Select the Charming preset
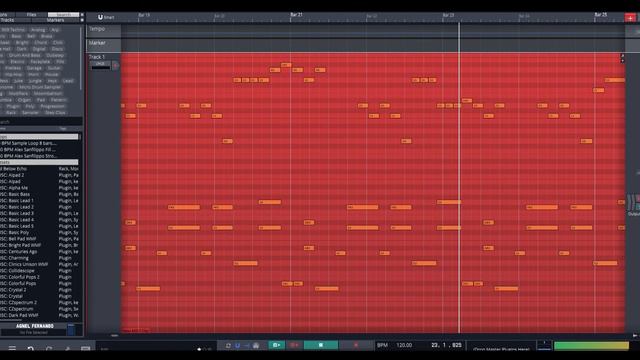The height and width of the screenshot is (360, 640). (39, 258)
